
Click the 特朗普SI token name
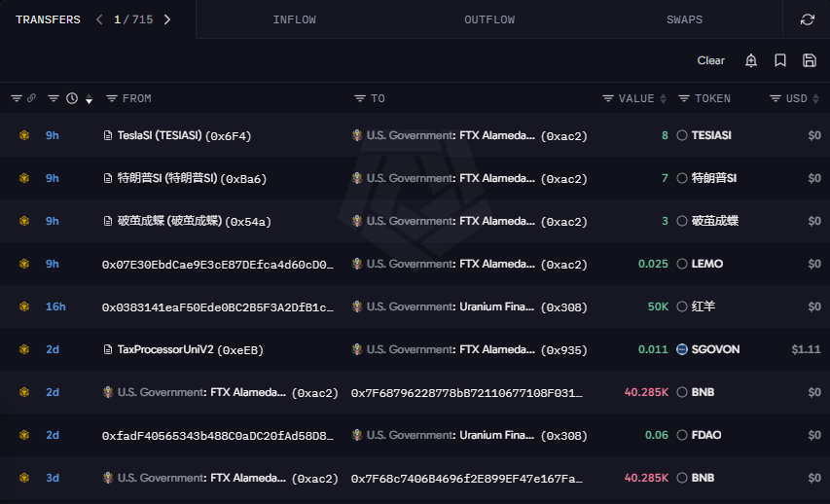coord(714,178)
